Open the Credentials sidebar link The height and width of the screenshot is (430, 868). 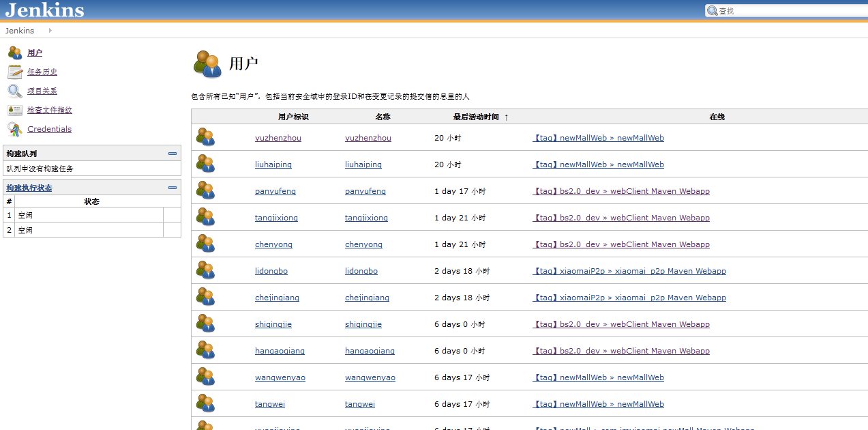(x=49, y=129)
